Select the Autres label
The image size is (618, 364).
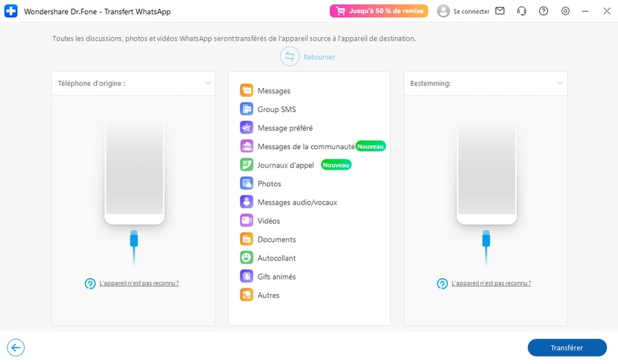[268, 295]
